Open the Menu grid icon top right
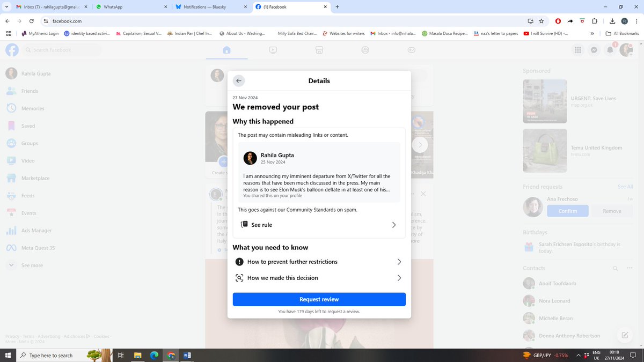This screenshot has height=362, width=644. coord(578,50)
